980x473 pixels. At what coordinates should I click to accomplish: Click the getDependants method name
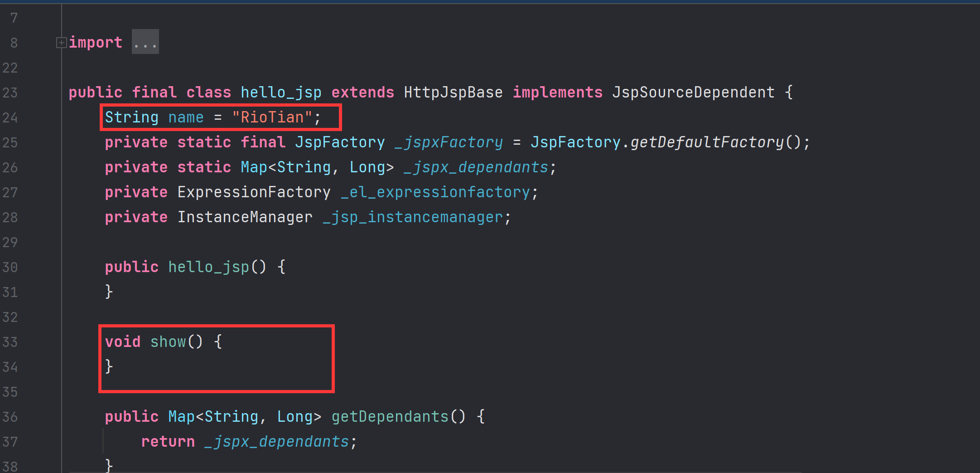390,417
